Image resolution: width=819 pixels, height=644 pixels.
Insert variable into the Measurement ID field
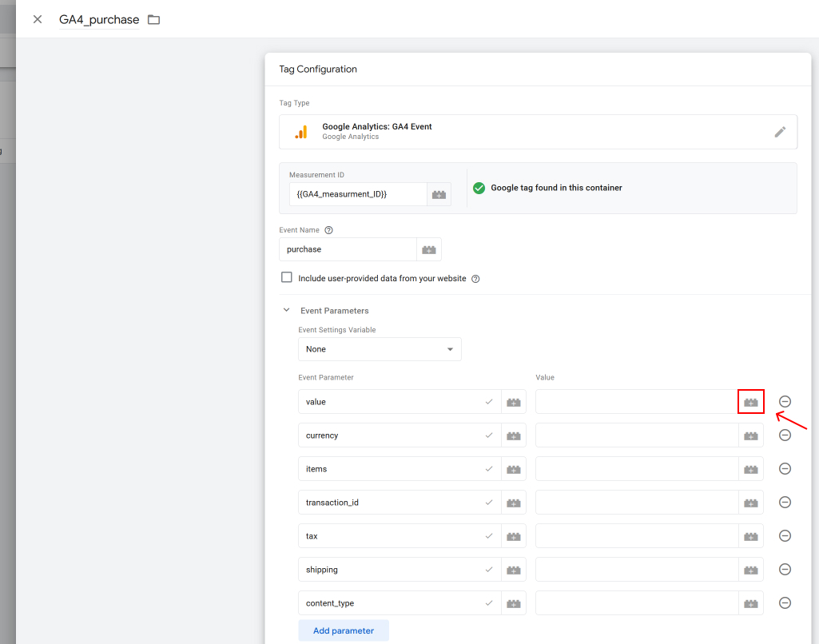439,194
